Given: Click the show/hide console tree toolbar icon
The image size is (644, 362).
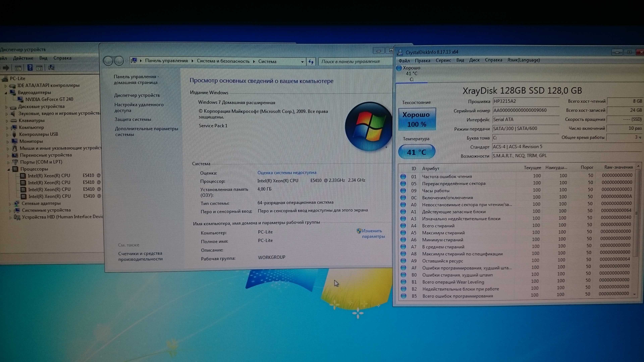Looking at the screenshot, I should point(18,68).
